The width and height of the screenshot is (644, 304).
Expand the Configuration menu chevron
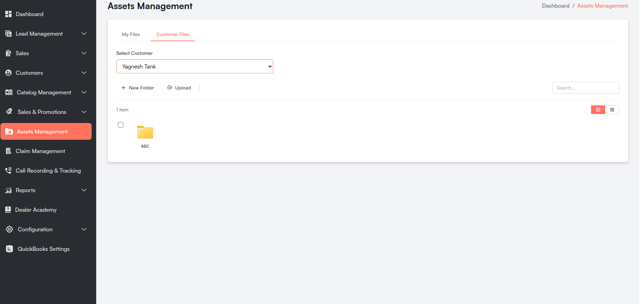pos(84,229)
